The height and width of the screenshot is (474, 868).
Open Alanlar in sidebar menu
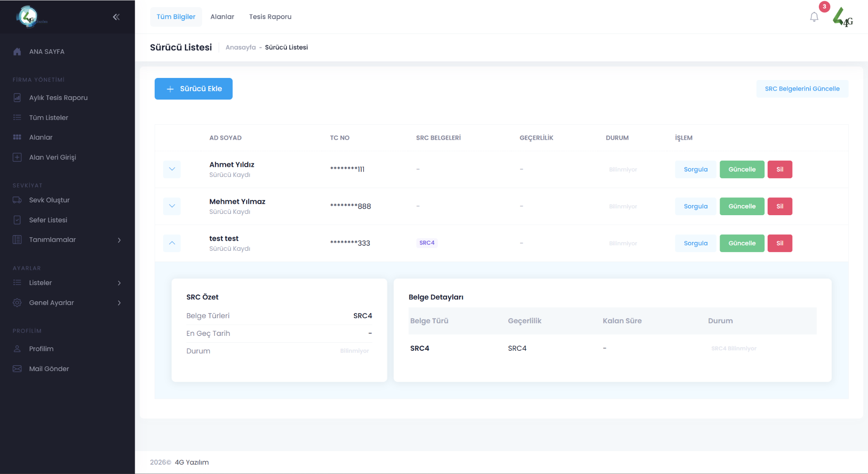(x=41, y=137)
